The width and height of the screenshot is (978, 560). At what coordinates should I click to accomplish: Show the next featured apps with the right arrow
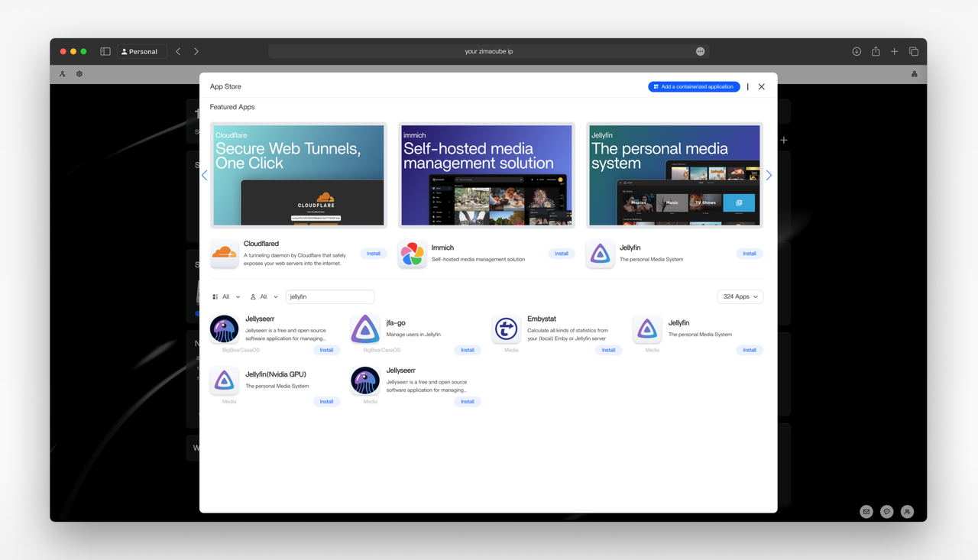click(769, 175)
